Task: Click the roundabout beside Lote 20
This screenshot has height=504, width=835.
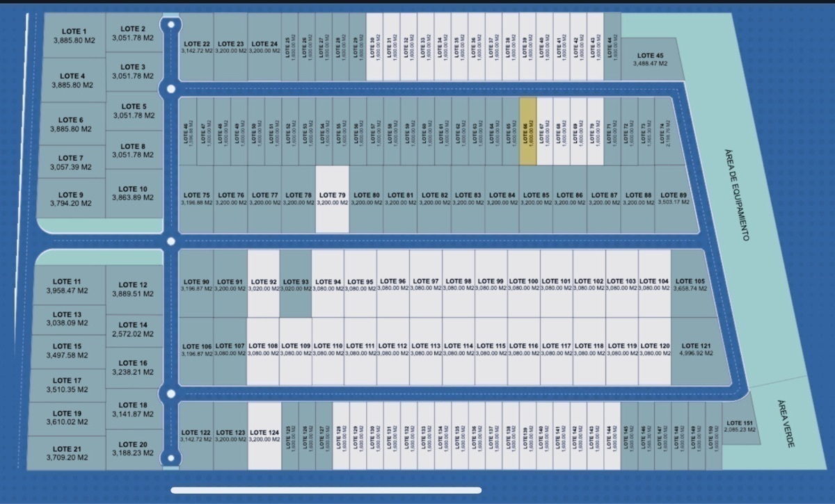Action: (x=169, y=458)
